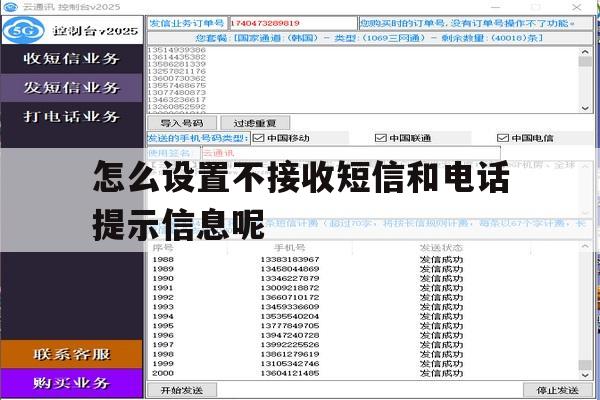Image resolution: width=600 pixels, height=400 pixels.
Task: Click the 云通讯 title bar app icon
Action: [x=10, y=7]
